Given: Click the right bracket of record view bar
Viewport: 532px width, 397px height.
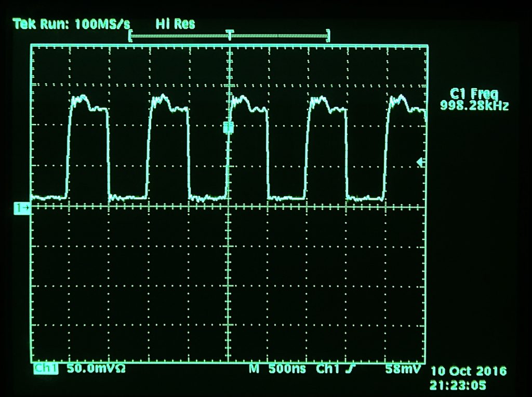Looking at the screenshot, I should click(328, 36).
